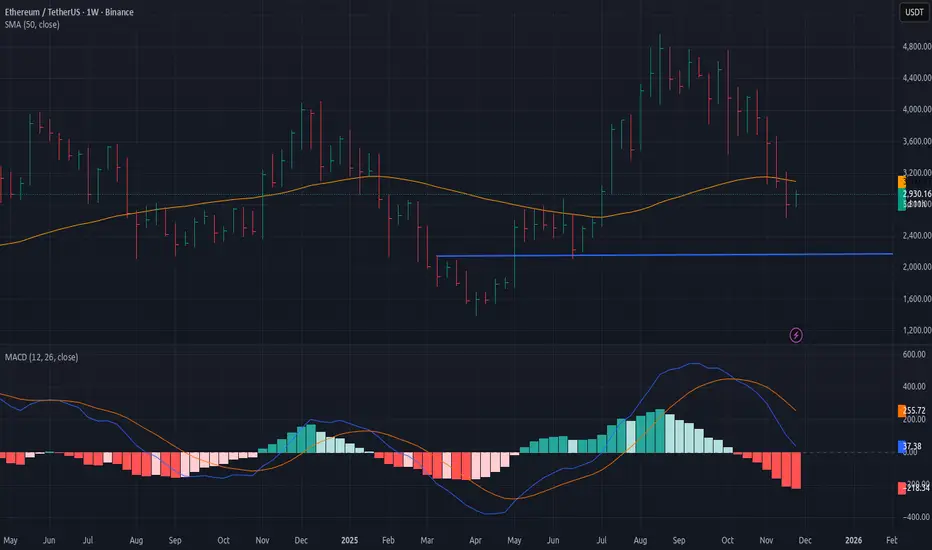Image resolution: width=932 pixels, height=550 pixels.
Task: Click the 2026 label on time axis
Action: pos(854,540)
